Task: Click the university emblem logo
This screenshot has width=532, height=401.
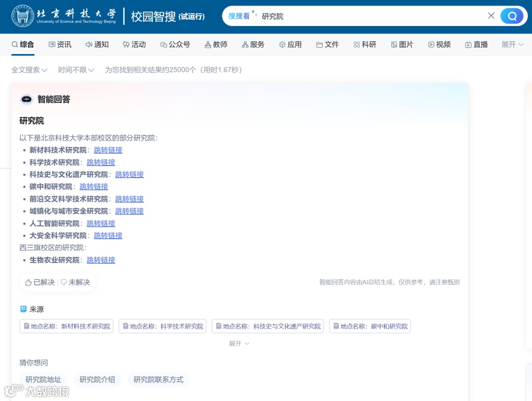Action: coord(23,16)
